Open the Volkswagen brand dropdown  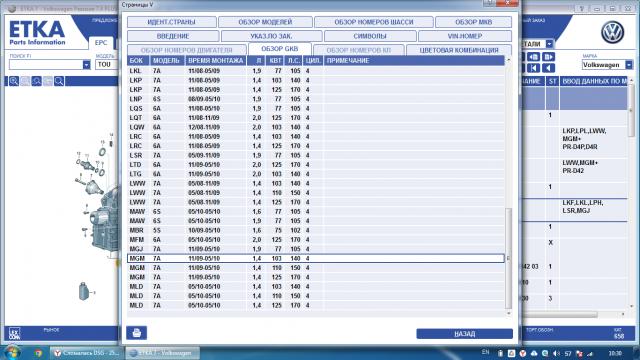[x=629, y=64]
